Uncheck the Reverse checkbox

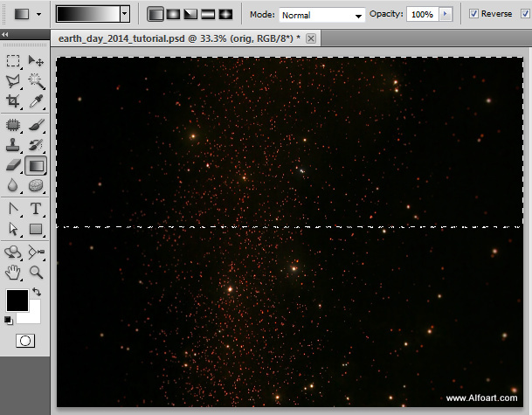click(x=473, y=14)
